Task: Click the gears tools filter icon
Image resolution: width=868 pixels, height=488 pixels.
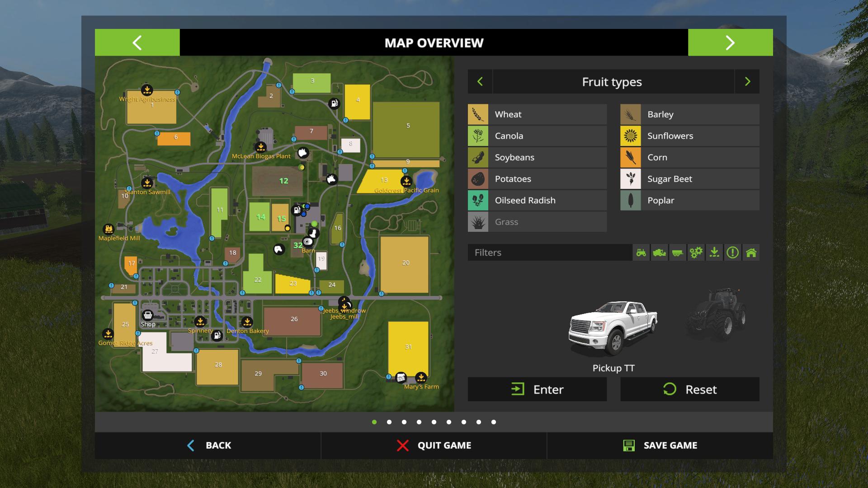Action: click(696, 253)
